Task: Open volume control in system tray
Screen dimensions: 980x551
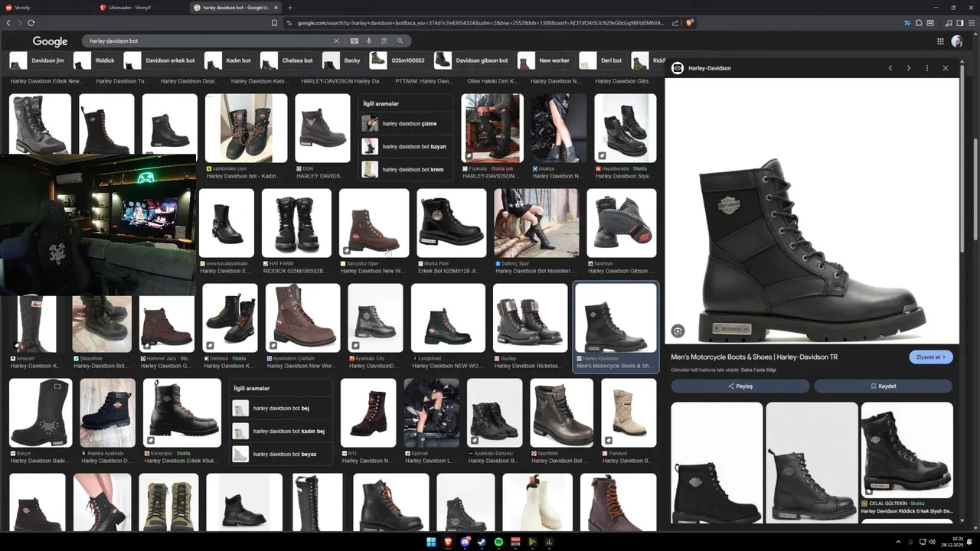Action: (x=932, y=542)
